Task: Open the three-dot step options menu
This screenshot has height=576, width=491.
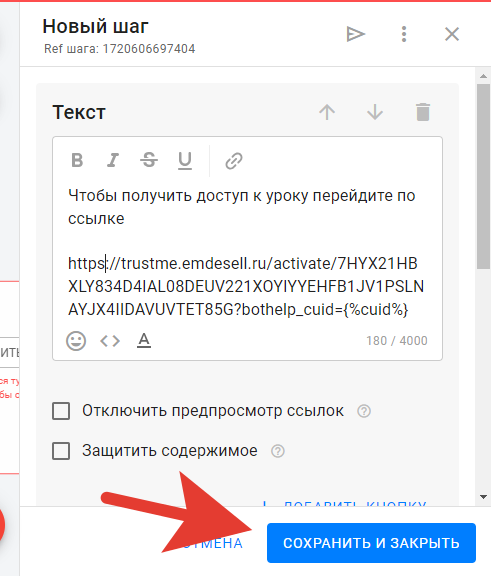Action: [x=404, y=34]
